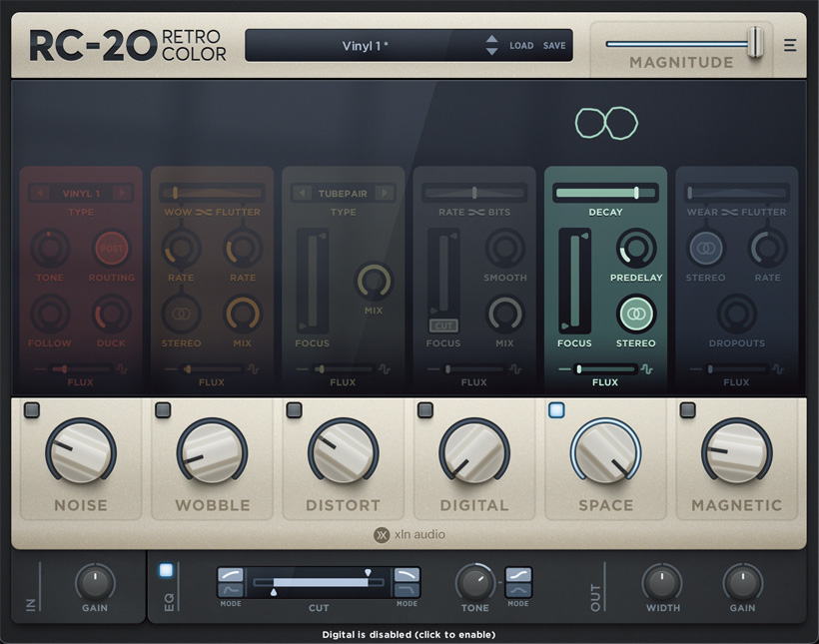Click the large Space knob

pos(605,452)
